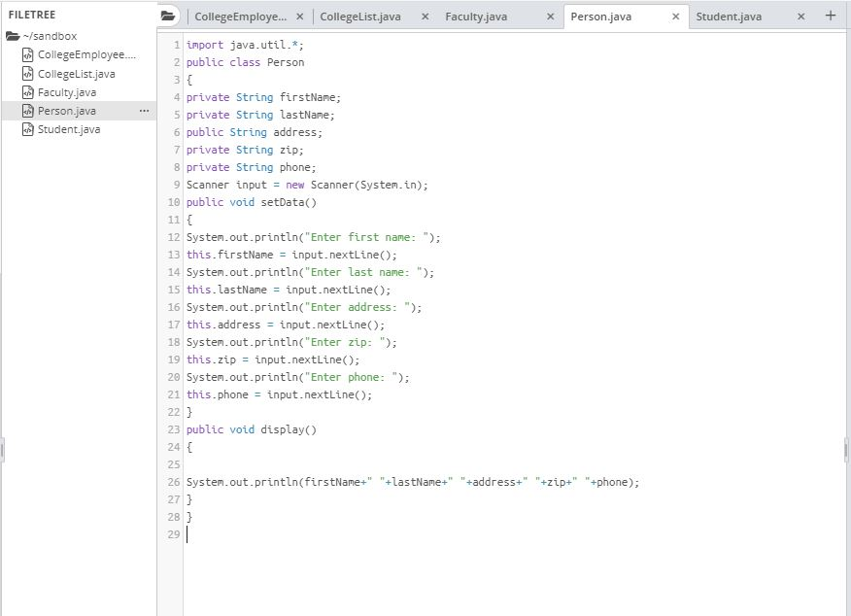Click the folder icon left of the tab bar

pyautogui.click(x=167, y=16)
